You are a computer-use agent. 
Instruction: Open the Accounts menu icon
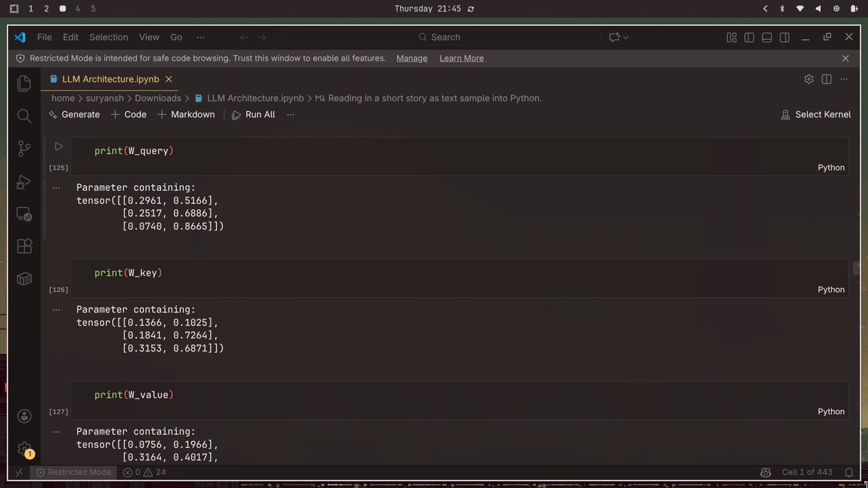(x=24, y=416)
